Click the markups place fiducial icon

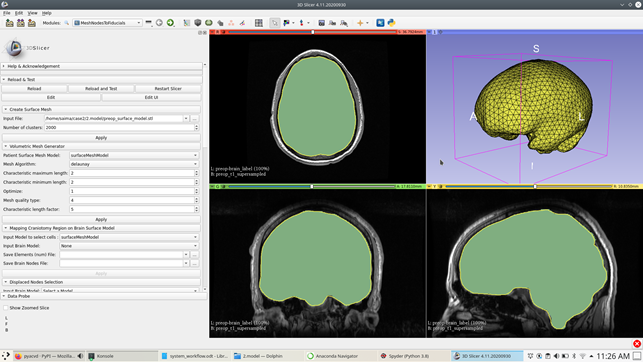(x=302, y=23)
